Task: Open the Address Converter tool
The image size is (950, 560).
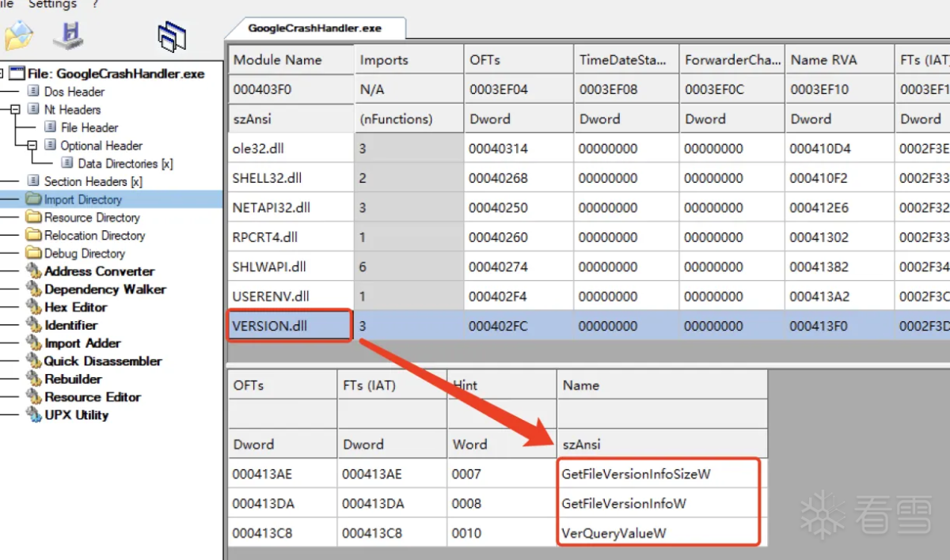Action: tap(100, 271)
